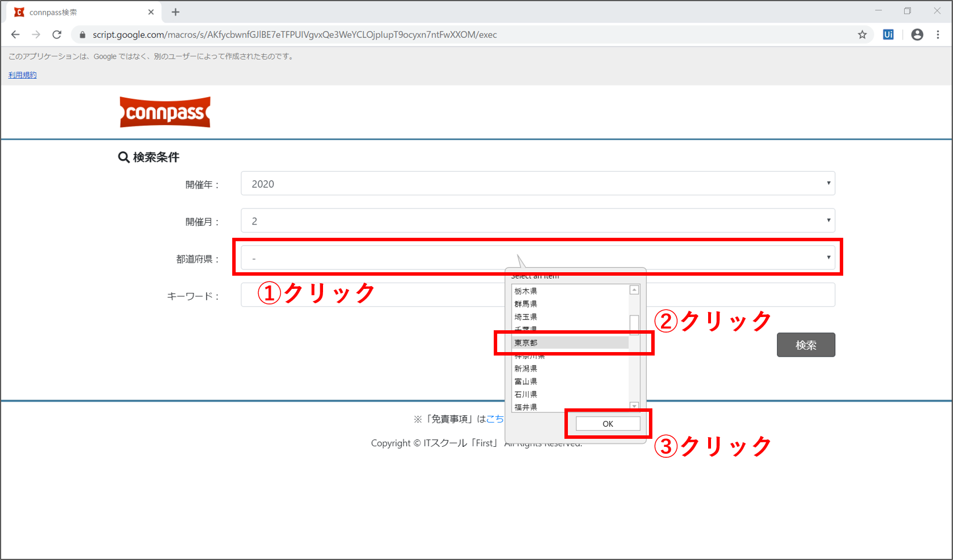
Task: Expand the 開催年 dropdown showing 2020
Action: (x=537, y=184)
